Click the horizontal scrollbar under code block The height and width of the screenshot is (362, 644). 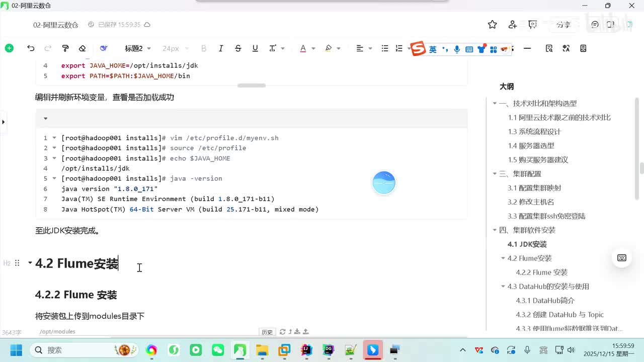pos(252,85)
